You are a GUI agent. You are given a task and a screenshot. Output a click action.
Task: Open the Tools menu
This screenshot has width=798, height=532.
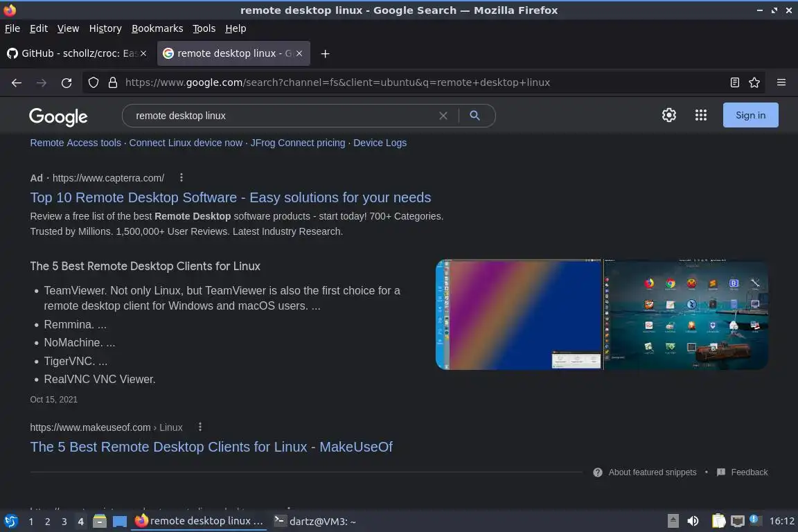point(204,28)
